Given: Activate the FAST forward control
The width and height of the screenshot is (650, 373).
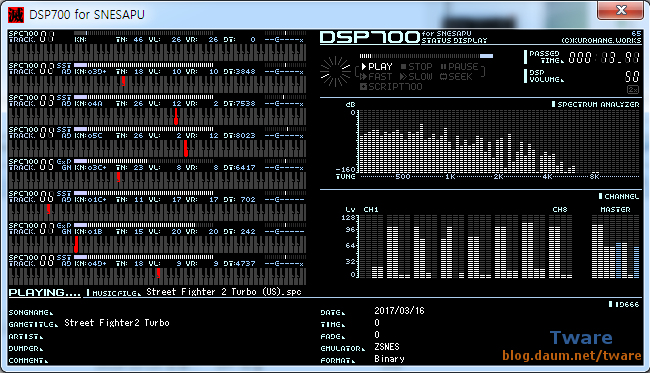Looking at the screenshot, I should click(376, 77).
